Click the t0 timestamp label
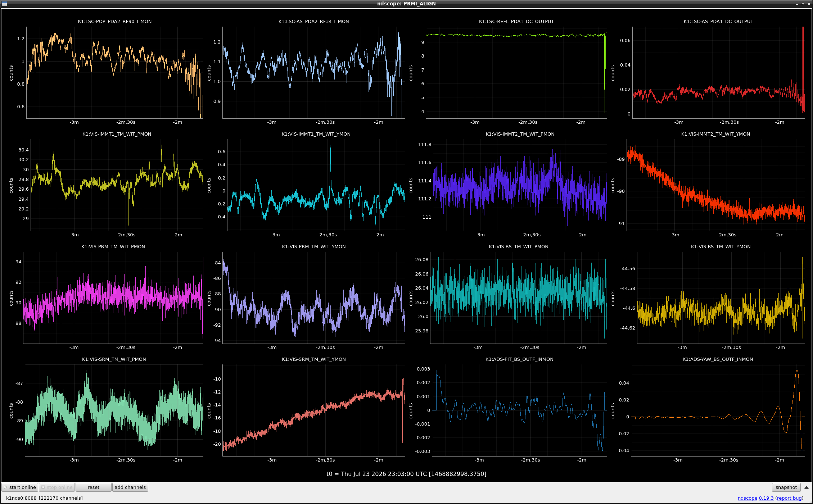This screenshot has width=813, height=504. coord(406,474)
